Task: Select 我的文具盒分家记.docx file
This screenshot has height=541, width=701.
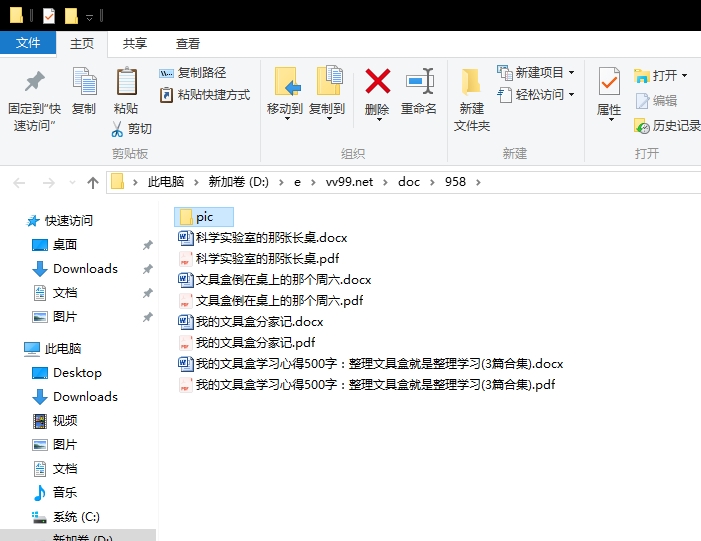Action: click(x=251, y=322)
